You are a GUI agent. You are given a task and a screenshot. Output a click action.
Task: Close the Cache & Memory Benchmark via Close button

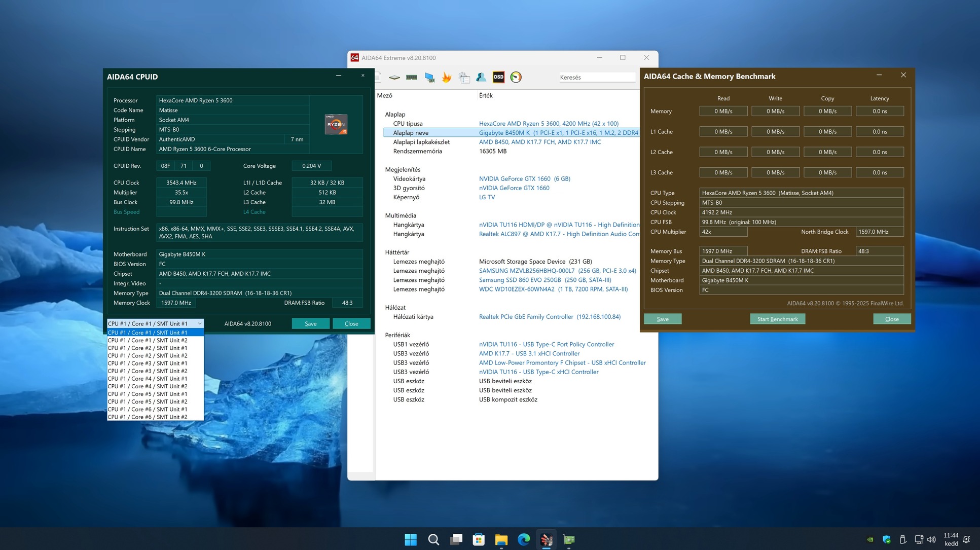point(891,319)
